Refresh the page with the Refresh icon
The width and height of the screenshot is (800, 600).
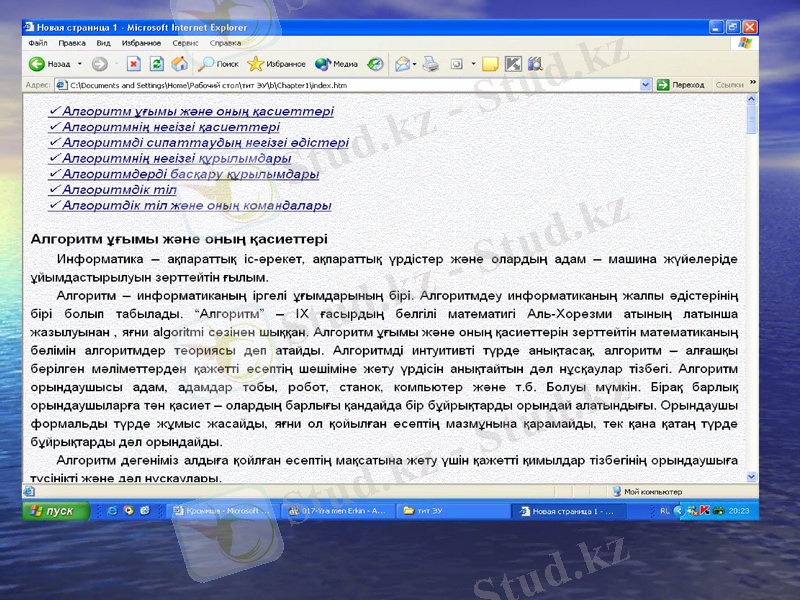[x=156, y=64]
